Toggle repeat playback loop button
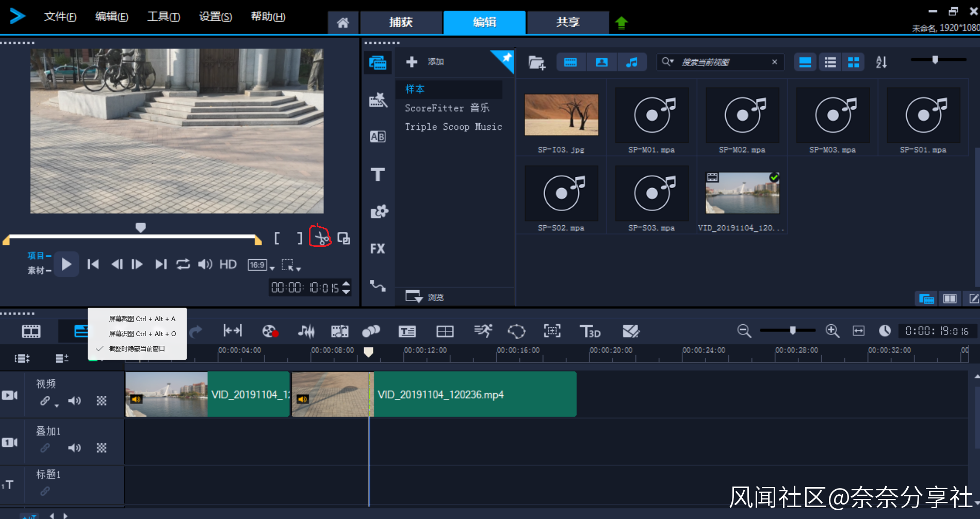The image size is (980, 519). coord(183,264)
